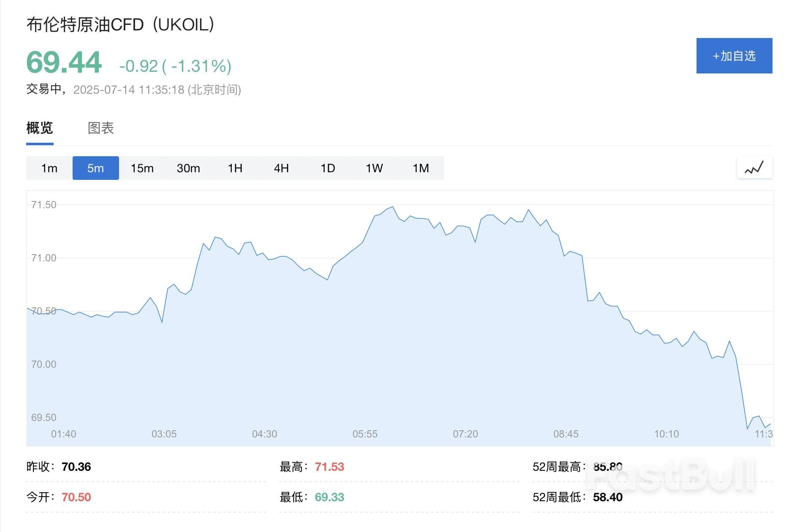
Task: Click the chart peak near 05:55
Action: click(x=393, y=207)
